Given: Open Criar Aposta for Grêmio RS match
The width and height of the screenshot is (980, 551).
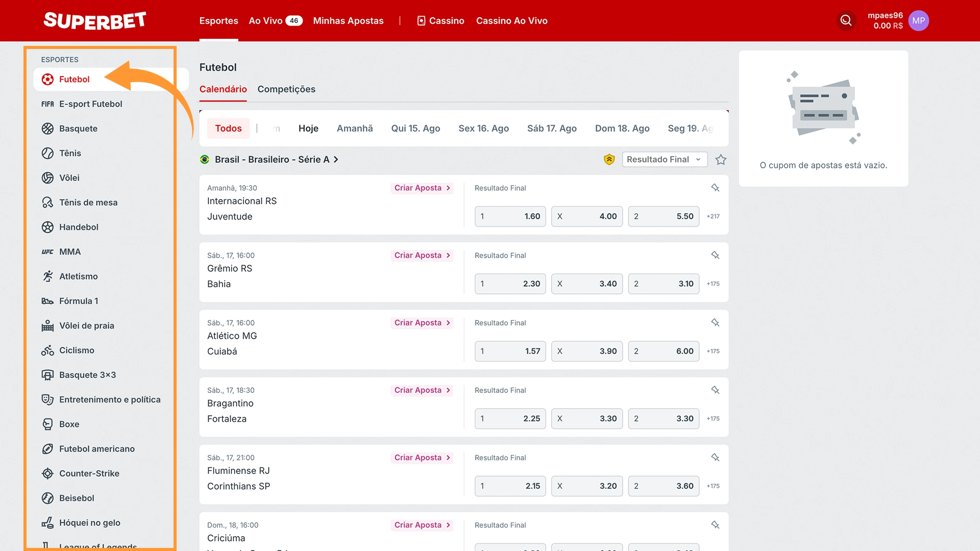Looking at the screenshot, I should click(x=422, y=255).
